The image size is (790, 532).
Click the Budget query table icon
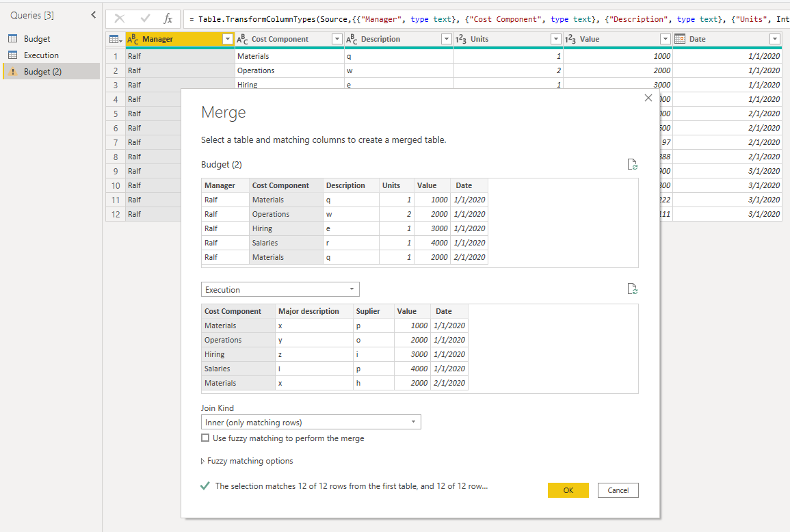point(13,39)
